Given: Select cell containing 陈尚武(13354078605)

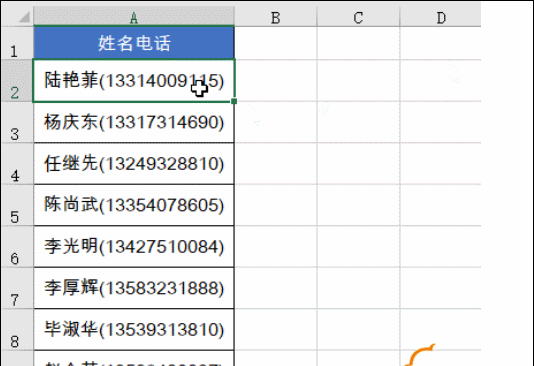Looking at the screenshot, I should 134,205.
